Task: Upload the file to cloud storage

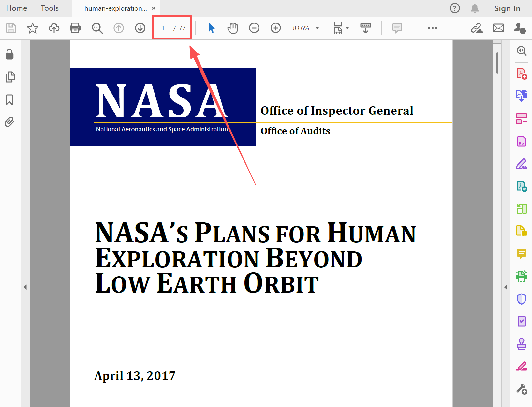Action: [54, 28]
